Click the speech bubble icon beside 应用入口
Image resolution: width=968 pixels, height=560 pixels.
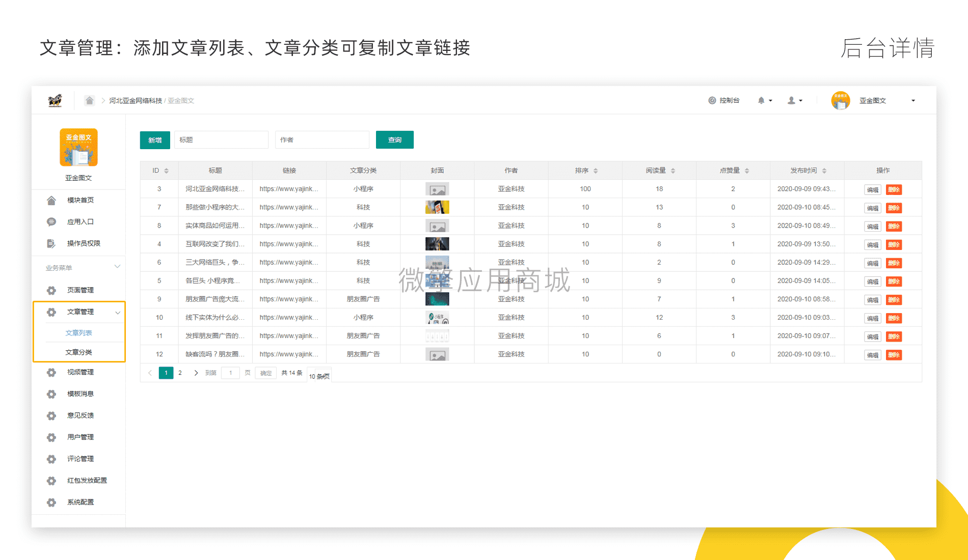(x=51, y=222)
